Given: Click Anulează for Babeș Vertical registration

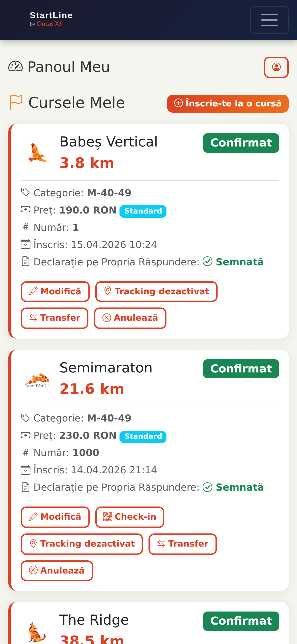Looking at the screenshot, I should [x=130, y=318].
